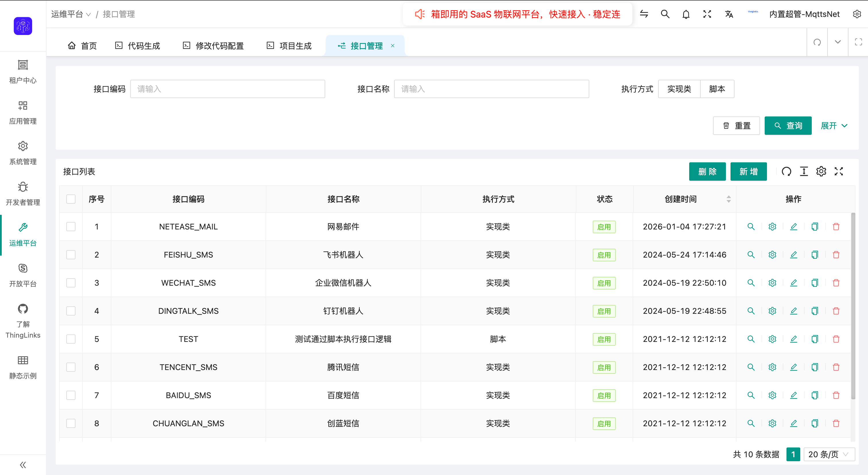Screen dimensions: 868x475
Task: Open the notifications bell
Action: 686,14
